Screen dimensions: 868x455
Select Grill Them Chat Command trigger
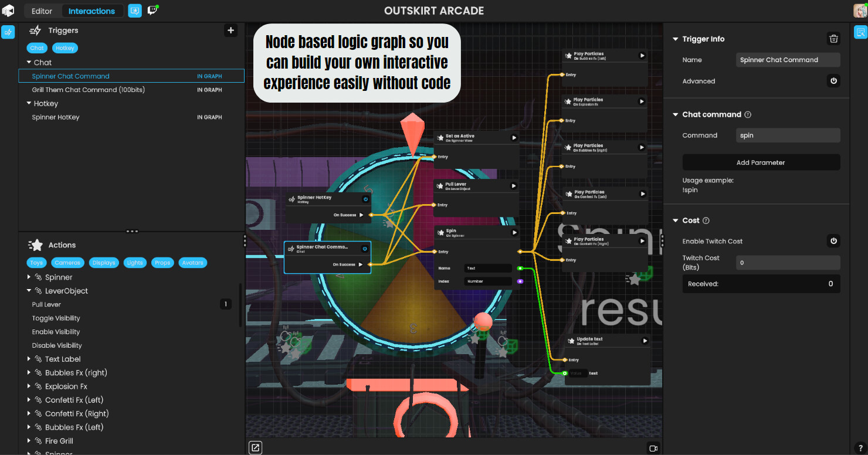click(x=88, y=90)
